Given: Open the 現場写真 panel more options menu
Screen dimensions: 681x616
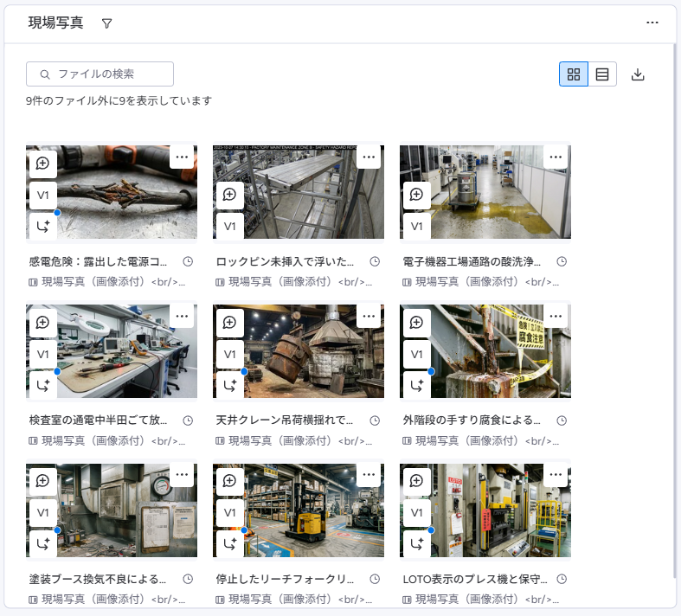Looking at the screenshot, I should [652, 23].
